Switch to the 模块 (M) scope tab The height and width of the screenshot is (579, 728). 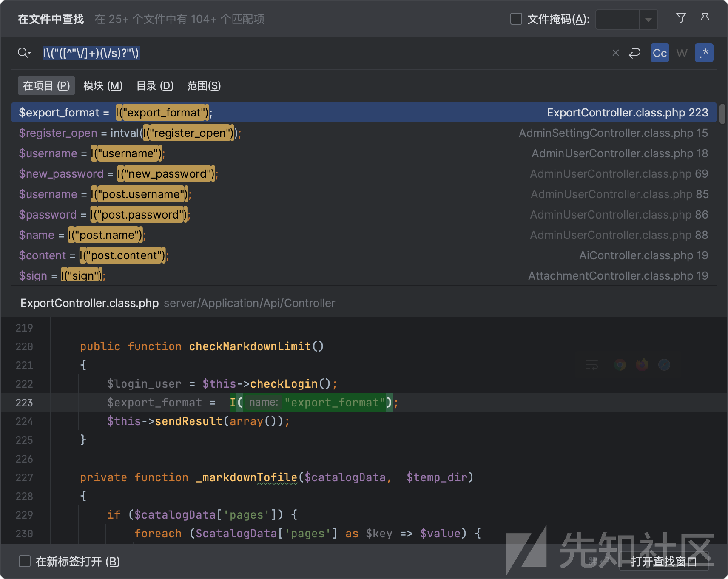[103, 85]
